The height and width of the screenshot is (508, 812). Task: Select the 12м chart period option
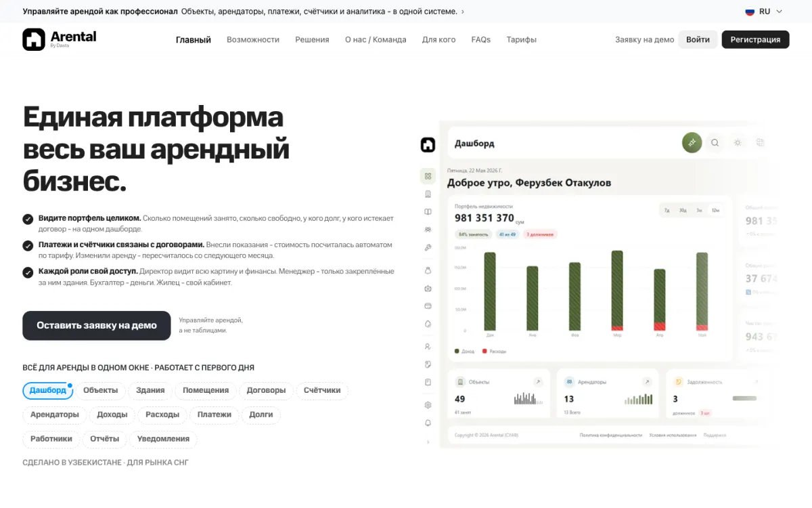(x=715, y=211)
